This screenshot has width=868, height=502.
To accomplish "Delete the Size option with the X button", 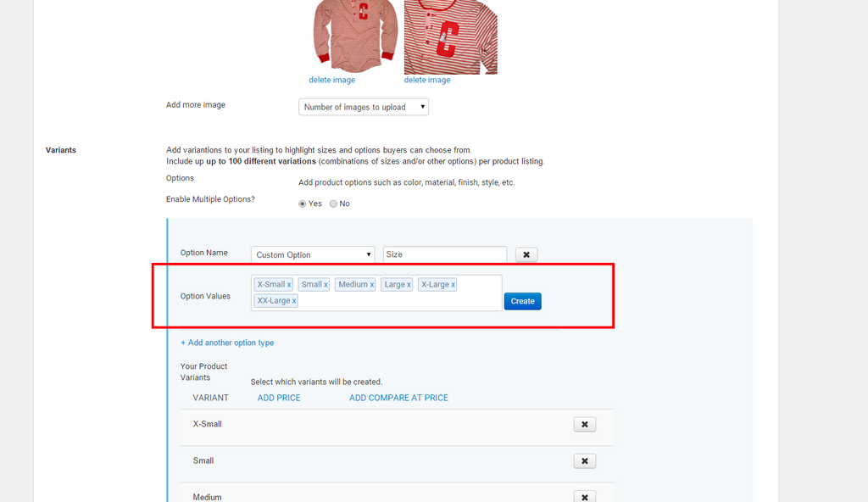I will 526,254.
